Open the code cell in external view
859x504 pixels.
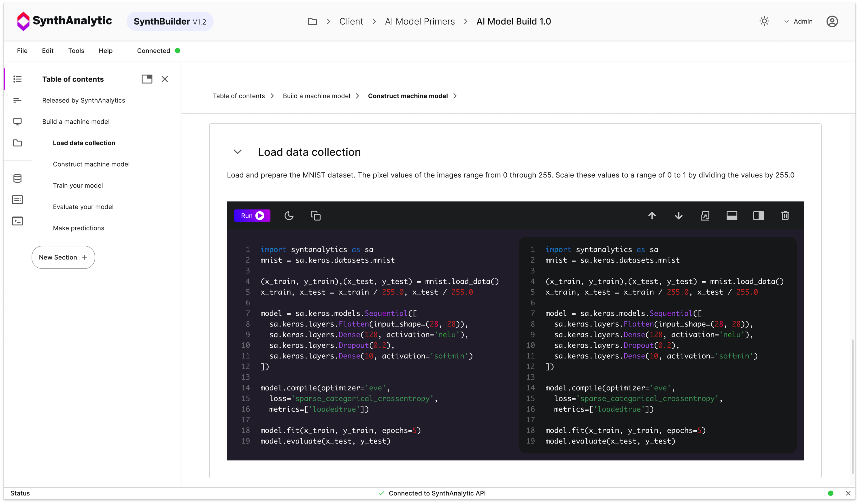[x=705, y=215]
